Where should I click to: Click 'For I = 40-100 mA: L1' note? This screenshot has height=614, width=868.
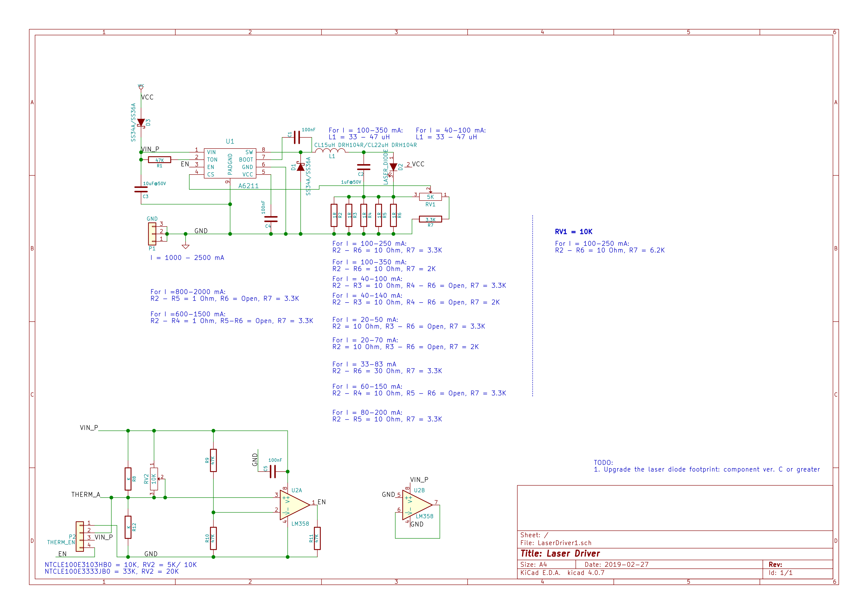[451, 133]
